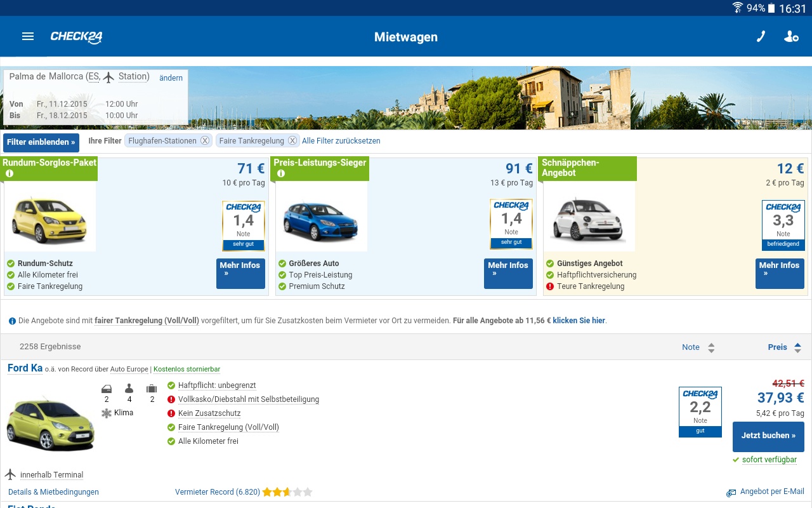812x508 pixels.
Task: Tap the 37,93 € price
Action: click(781, 398)
